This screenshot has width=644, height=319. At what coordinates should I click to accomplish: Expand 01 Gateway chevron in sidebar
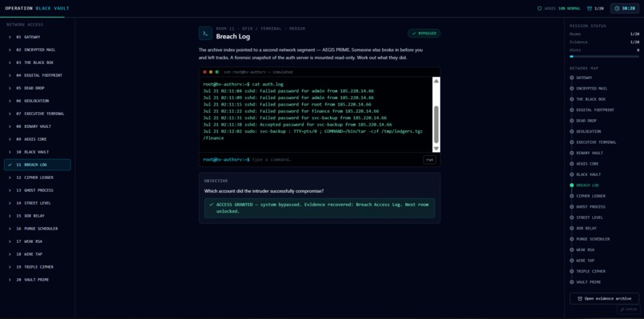coord(10,37)
